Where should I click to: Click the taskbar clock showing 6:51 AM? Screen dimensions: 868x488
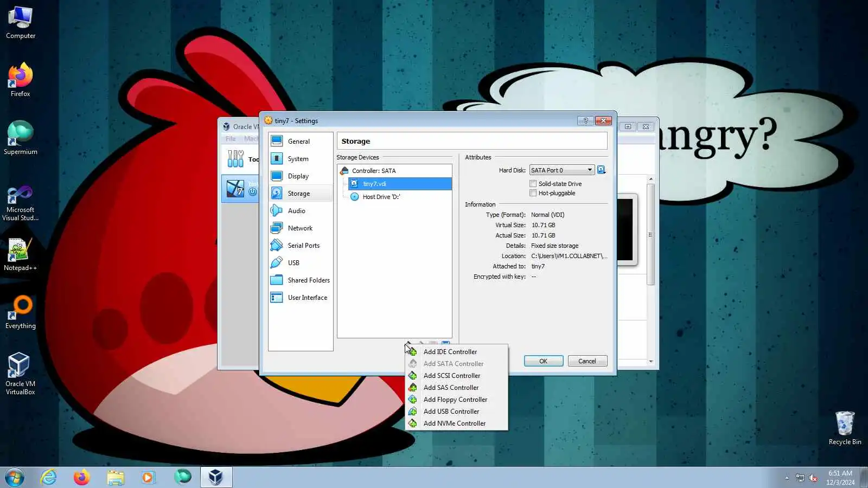coord(840,478)
